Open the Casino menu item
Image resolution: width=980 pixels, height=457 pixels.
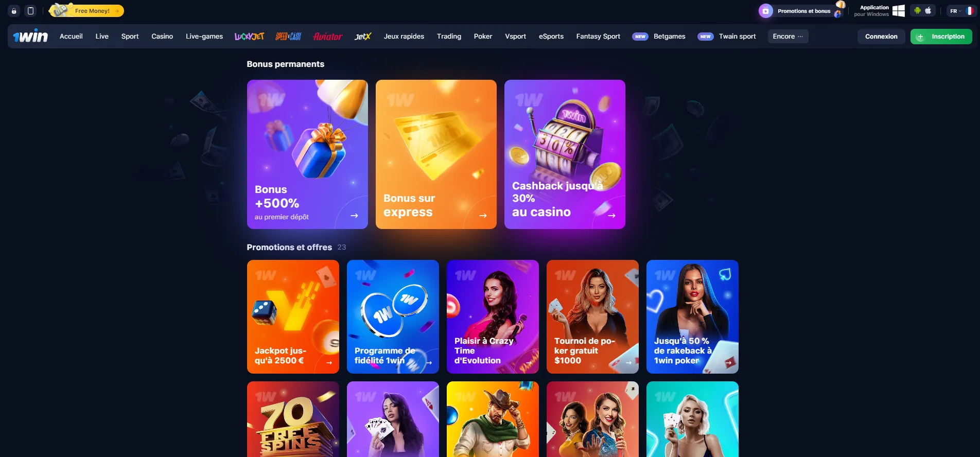click(162, 36)
